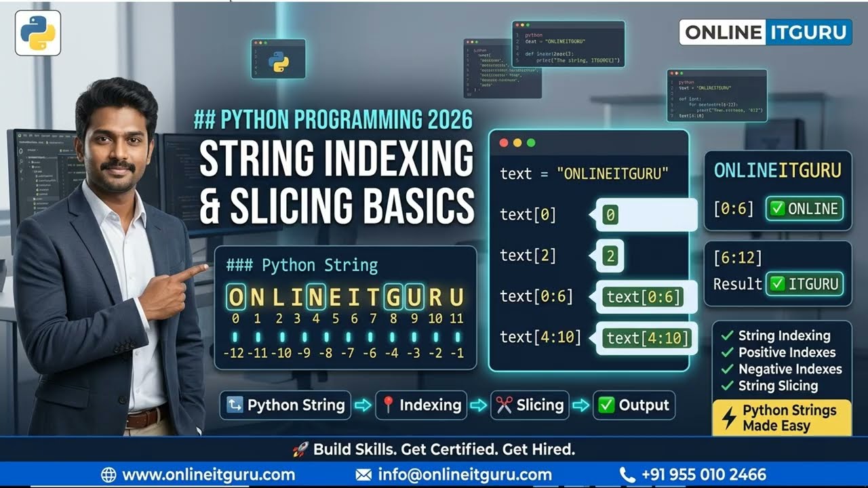Click the refresh-arrows icon on Python String button
868x488 pixels.
235,405
